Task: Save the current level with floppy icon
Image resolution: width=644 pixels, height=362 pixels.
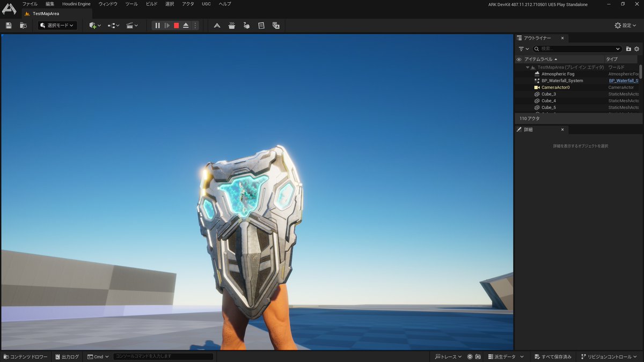Action: point(9,25)
